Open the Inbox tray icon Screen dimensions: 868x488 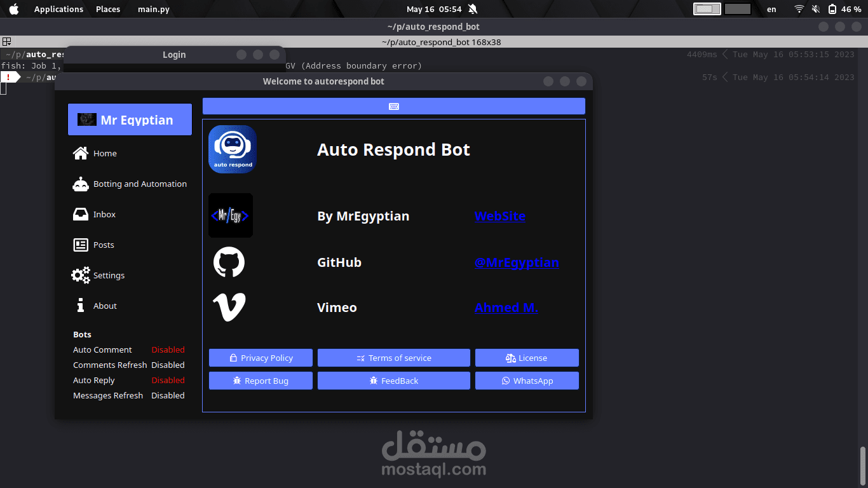tap(81, 214)
